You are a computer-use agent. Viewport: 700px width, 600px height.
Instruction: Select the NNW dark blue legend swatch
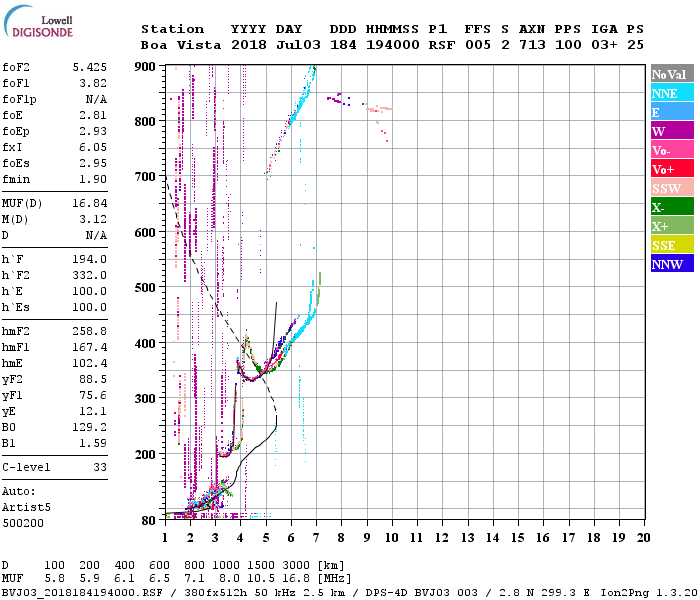tap(672, 264)
